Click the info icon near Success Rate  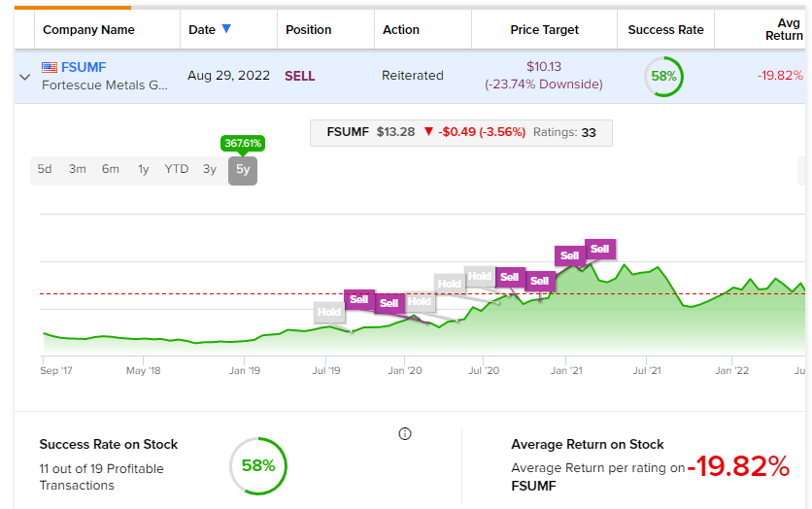pyautogui.click(x=405, y=434)
